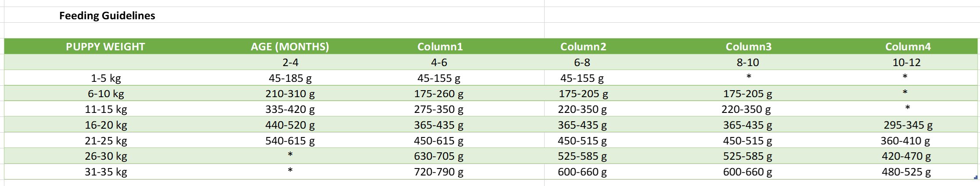
Task: Click the Column1 table header
Action: click(x=440, y=47)
